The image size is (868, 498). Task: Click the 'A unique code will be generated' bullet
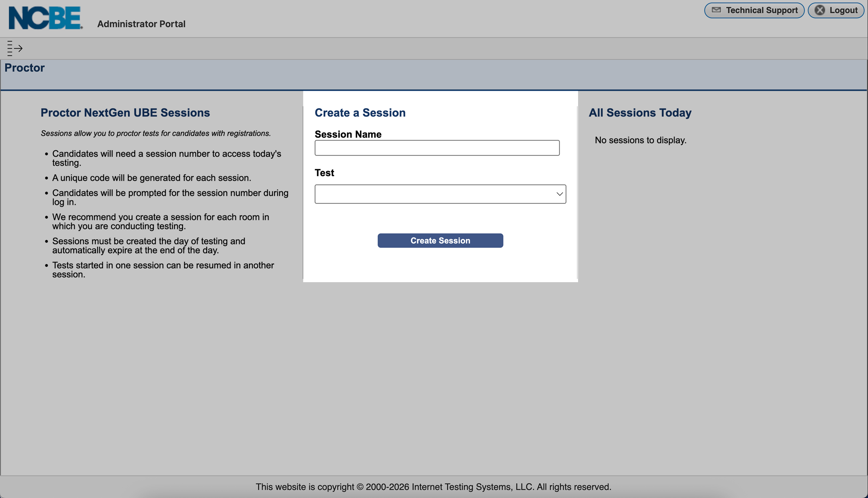[151, 178]
